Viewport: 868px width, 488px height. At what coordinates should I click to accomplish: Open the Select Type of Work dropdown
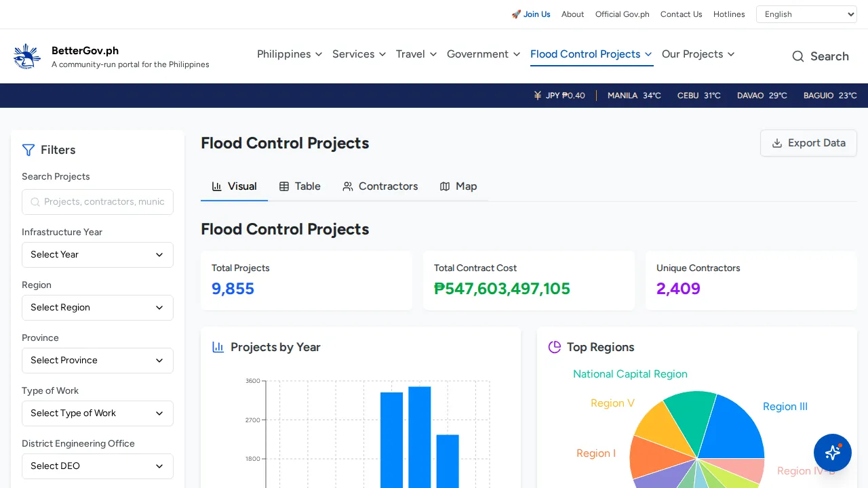98,413
